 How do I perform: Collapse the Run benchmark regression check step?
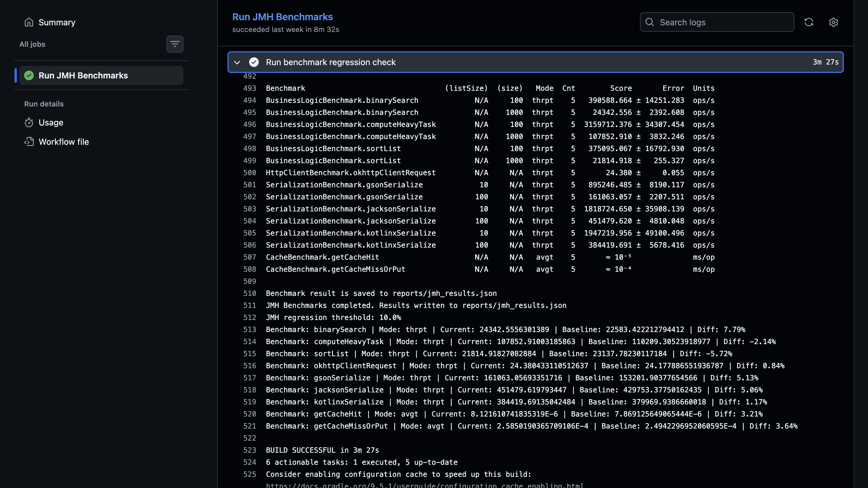(237, 62)
